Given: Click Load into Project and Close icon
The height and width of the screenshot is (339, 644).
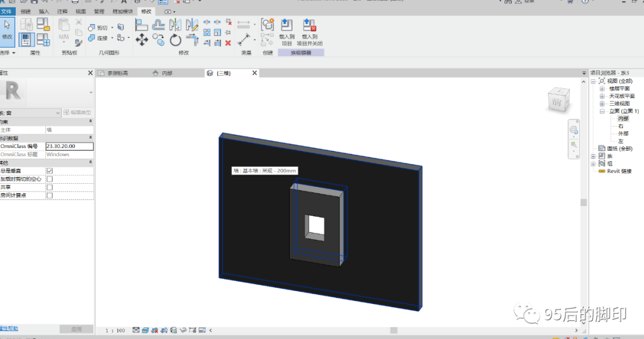Looking at the screenshot, I should pyautogui.click(x=309, y=31).
